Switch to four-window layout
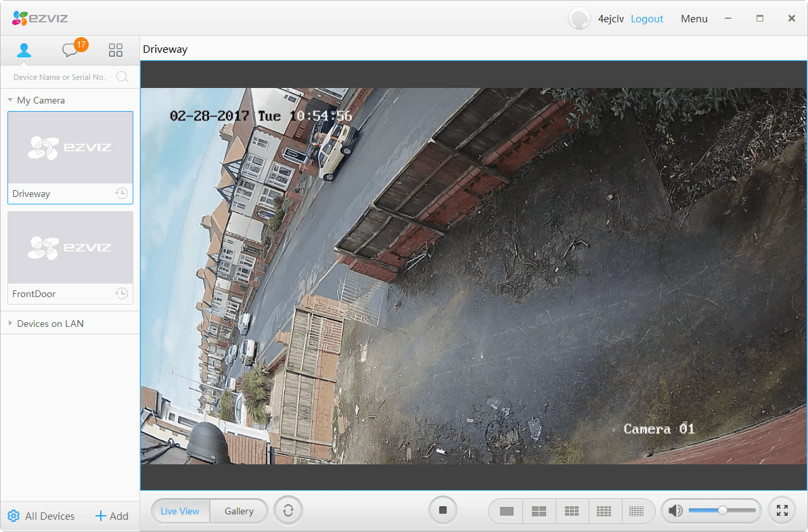808x532 pixels. pos(539,511)
